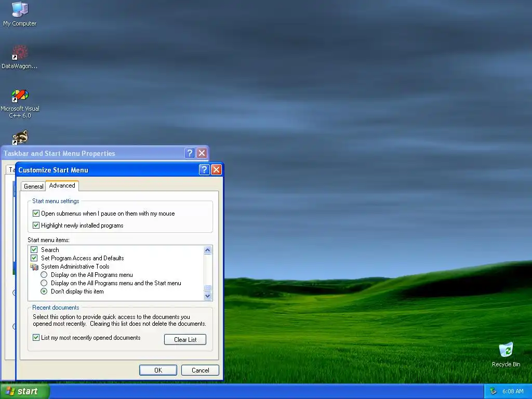
Task: Select the raccoon desktop shortcut icon
Action: click(20, 137)
